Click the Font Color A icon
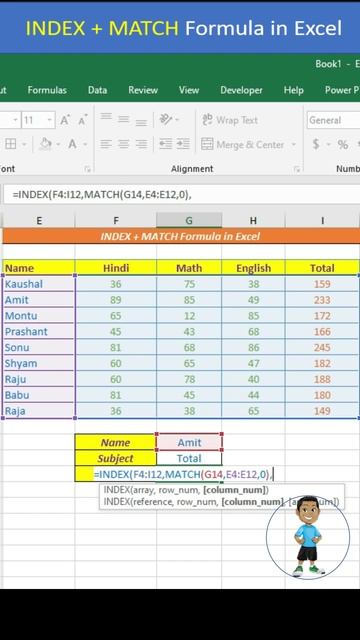The image size is (360, 640). point(72,144)
